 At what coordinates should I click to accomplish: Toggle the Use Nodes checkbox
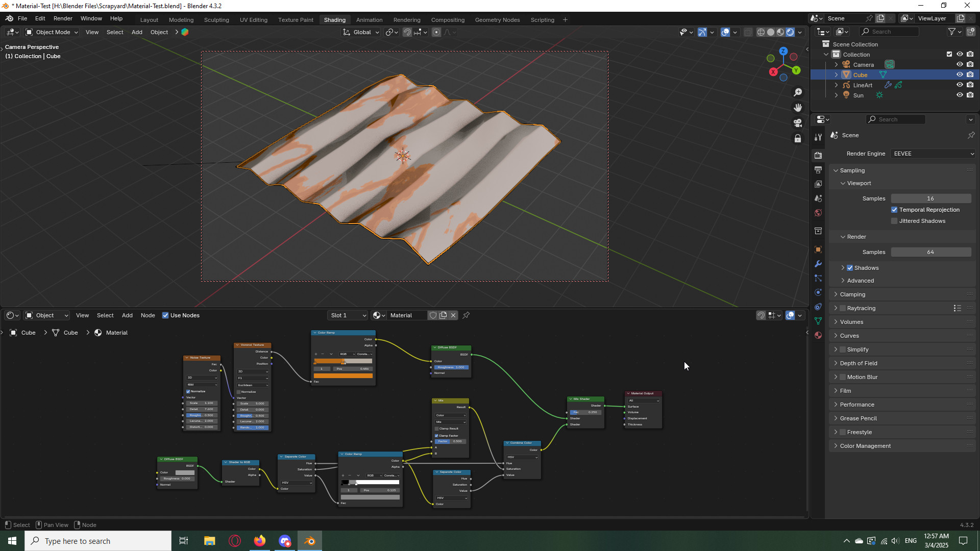[x=165, y=315]
